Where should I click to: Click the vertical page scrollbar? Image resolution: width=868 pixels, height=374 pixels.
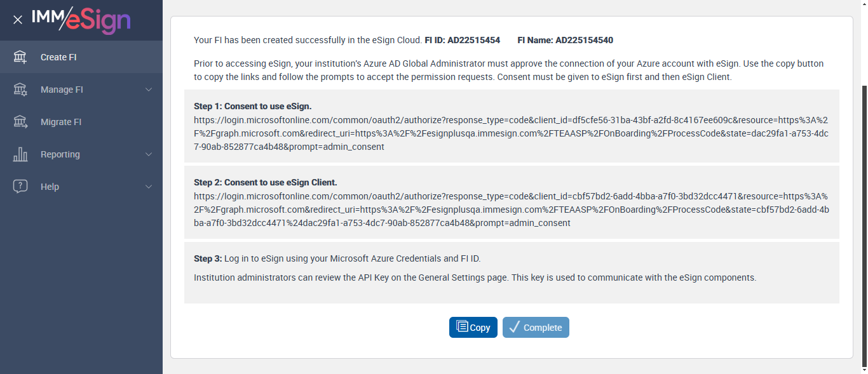tap(863, 222)
